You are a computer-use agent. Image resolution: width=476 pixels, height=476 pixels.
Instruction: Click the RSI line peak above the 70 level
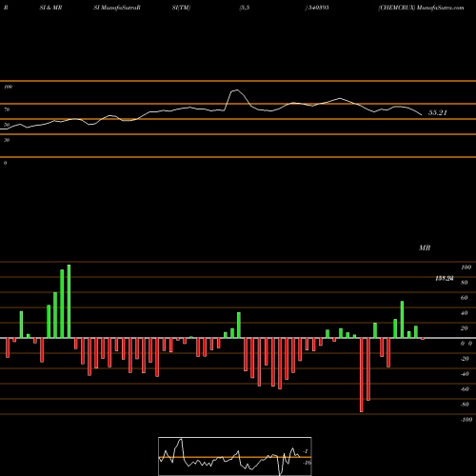(236, 90)
